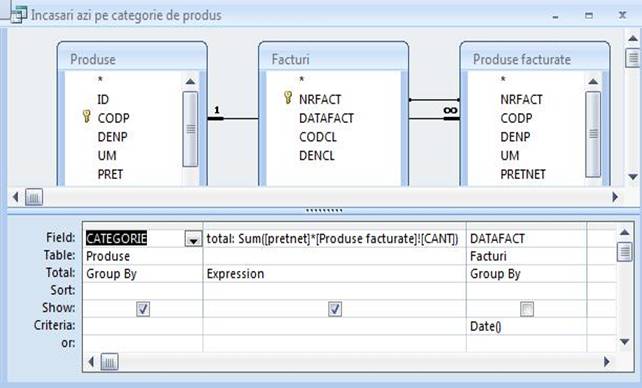This screenshot has width=642, height=388.
Task: Select PRETNET field in Produse facturate
Action: (x=523, y=174)
